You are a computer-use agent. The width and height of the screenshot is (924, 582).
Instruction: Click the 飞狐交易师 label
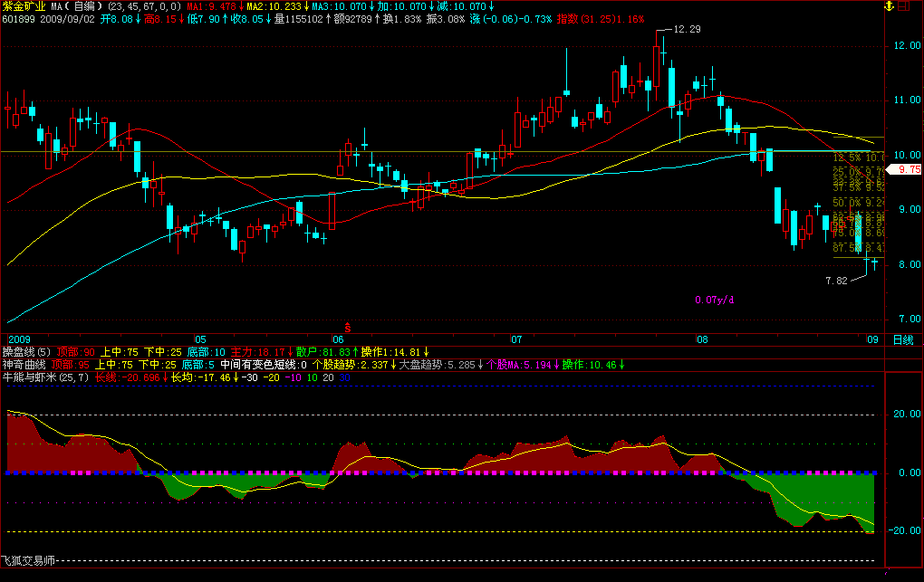[x=28, y=561]
